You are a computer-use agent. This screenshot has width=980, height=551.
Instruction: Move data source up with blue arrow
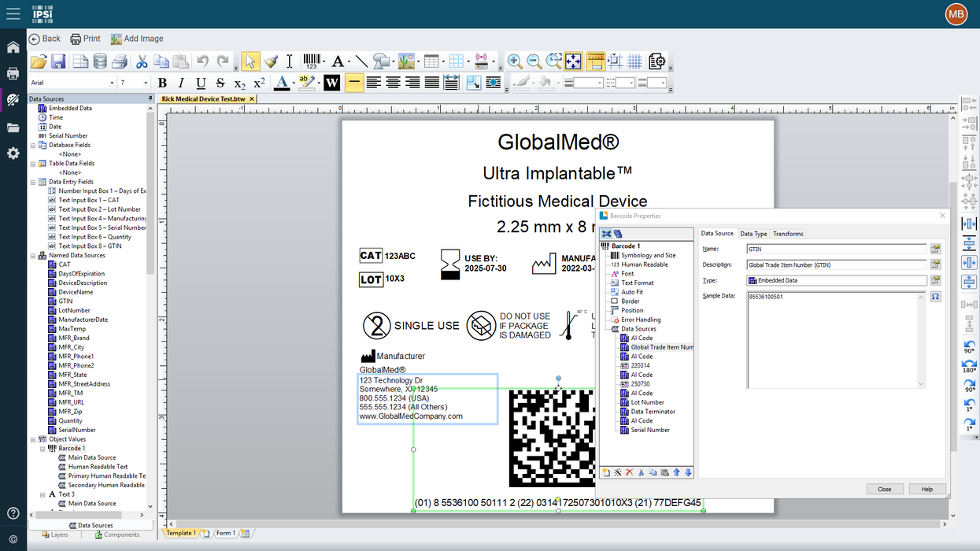click(x=676, y=472)
